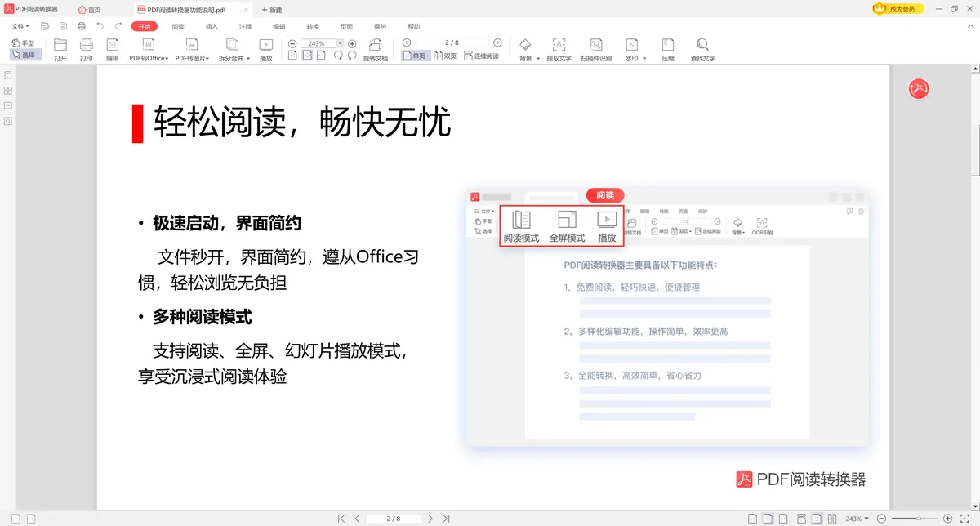Click the floating red PDF convert icon
Viewport: 980px width, 526px height.
tap(920, 89)
